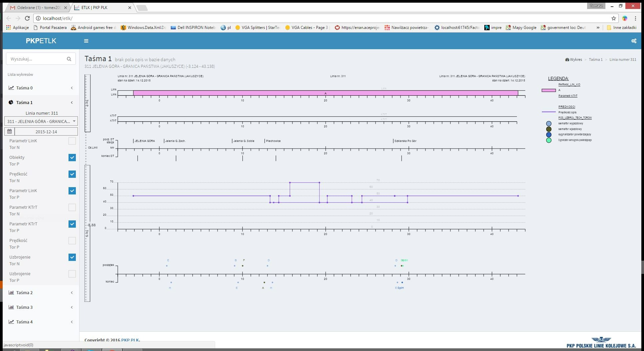This screenshot has width=644, height=351.
Task: Open the Chrome three-dot menu icon
Action: (635, 18)
